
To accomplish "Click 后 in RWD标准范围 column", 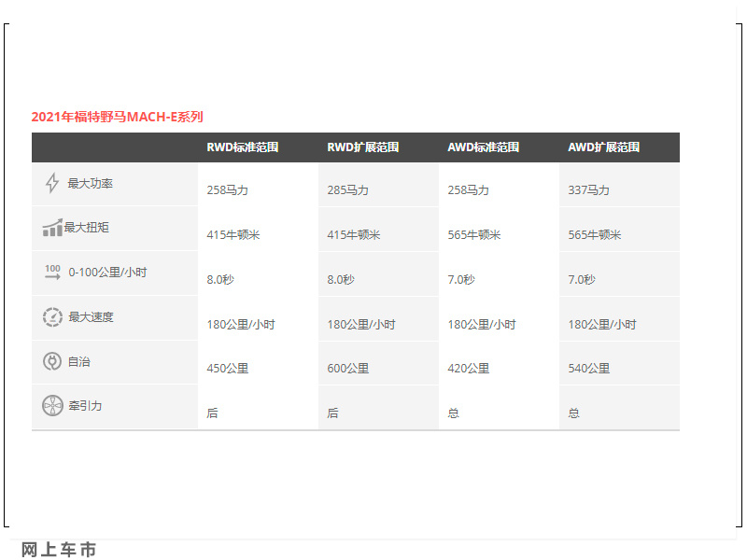I will point(213,413).
